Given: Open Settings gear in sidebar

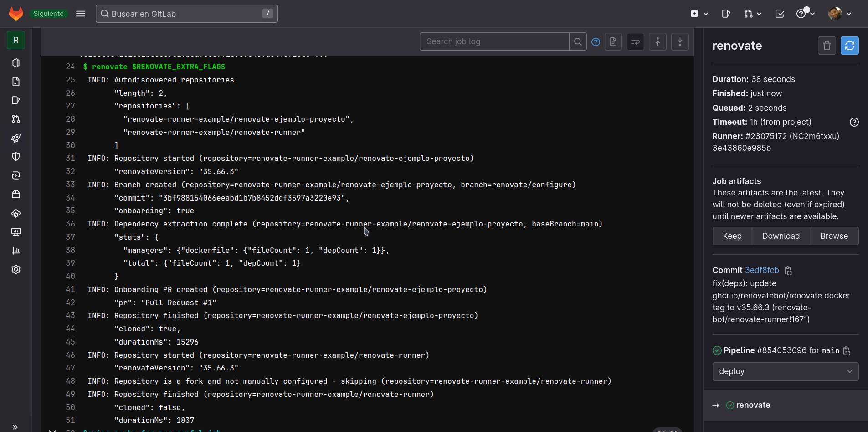Looking at the screenshot, I should tap(16, 269).
